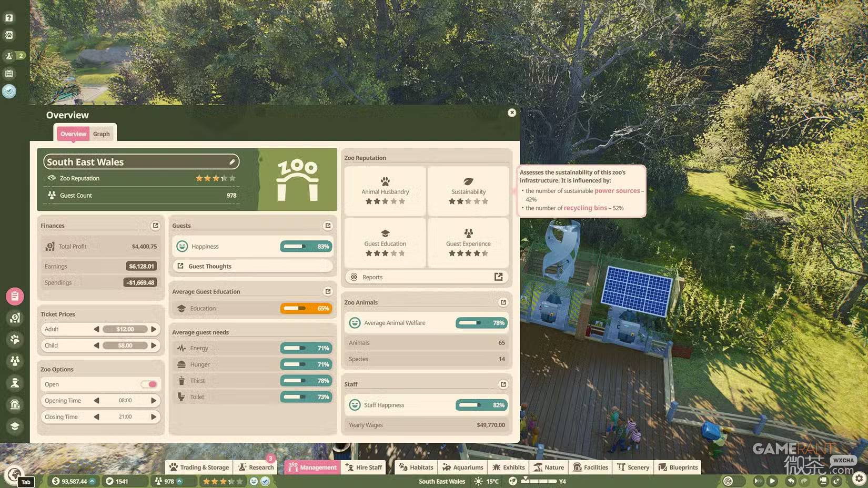Select the zoo overview clipboard icon

tap(15, 296)
